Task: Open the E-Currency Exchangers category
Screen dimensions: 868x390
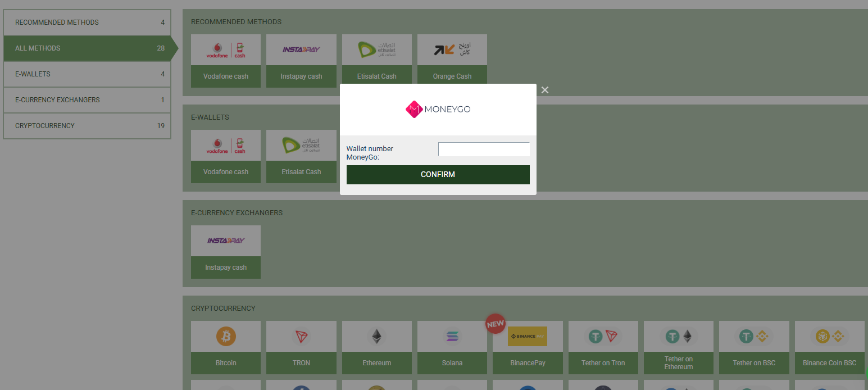Action: click(87, 100)
